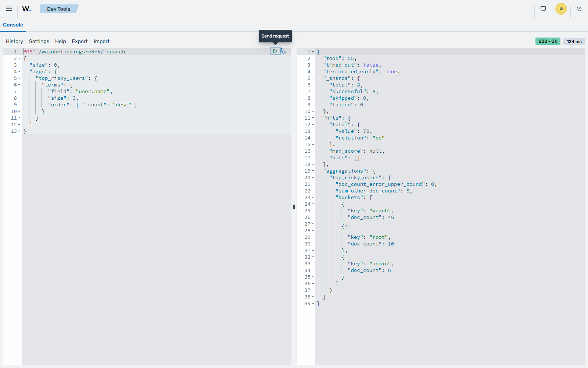Collapse the "_shards" block in response
The image size is (588, 368).
coord(313,78)
